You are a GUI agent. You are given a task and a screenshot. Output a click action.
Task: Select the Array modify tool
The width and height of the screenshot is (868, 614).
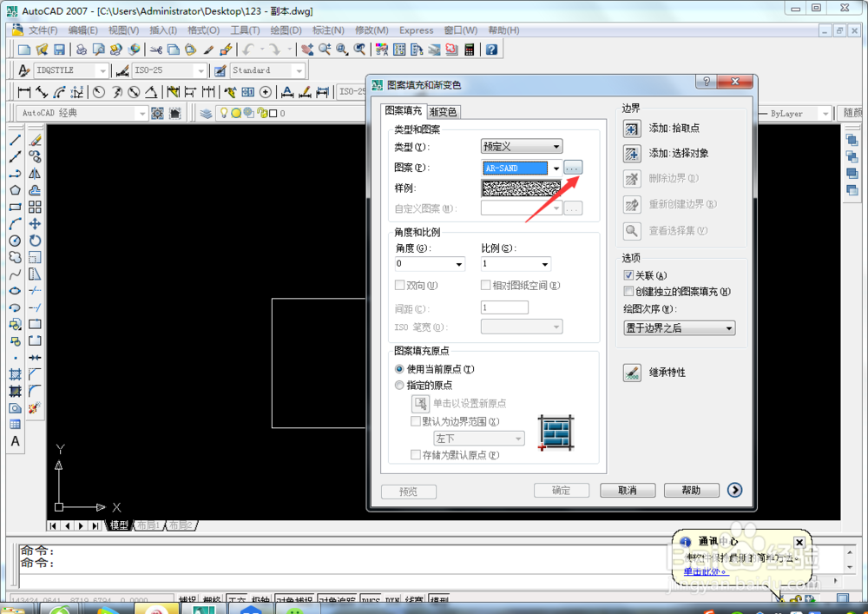pyautogui.click(x=35, y=207)
